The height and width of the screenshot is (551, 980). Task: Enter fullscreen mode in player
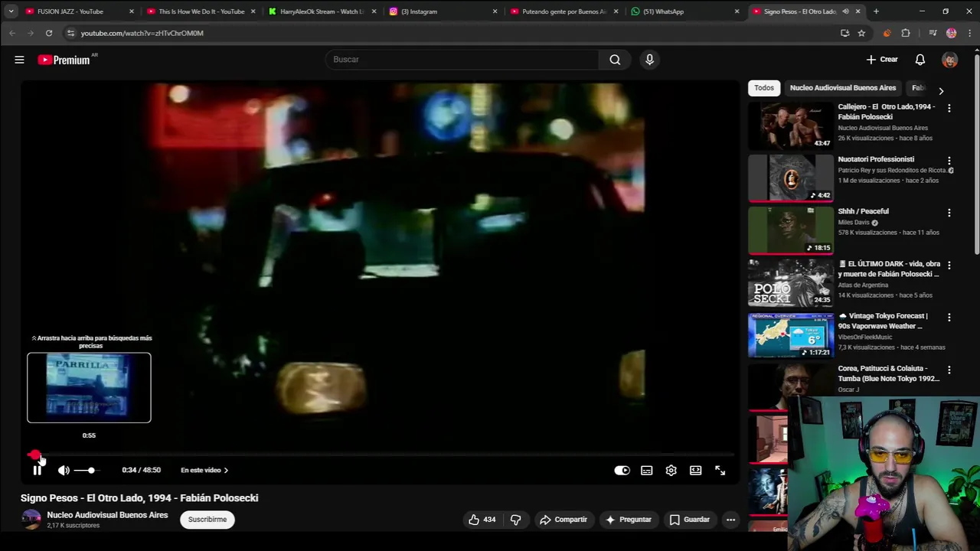(720, 470)
